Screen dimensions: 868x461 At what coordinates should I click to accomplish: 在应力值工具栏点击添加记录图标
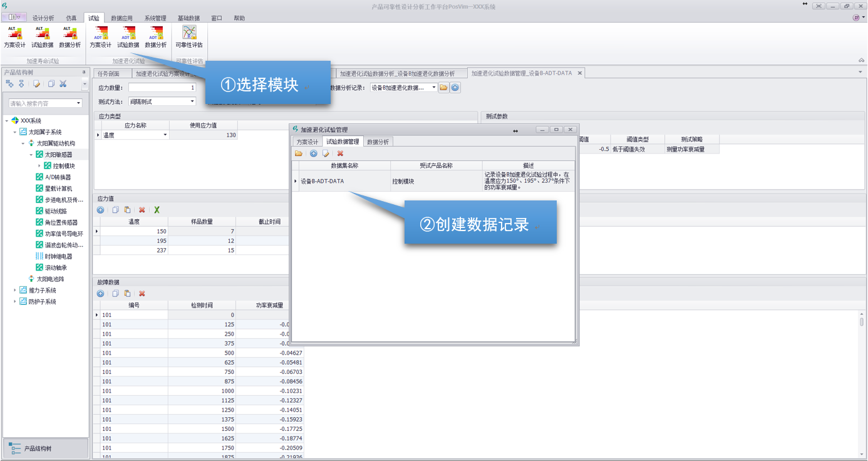(x=101, y=210)
